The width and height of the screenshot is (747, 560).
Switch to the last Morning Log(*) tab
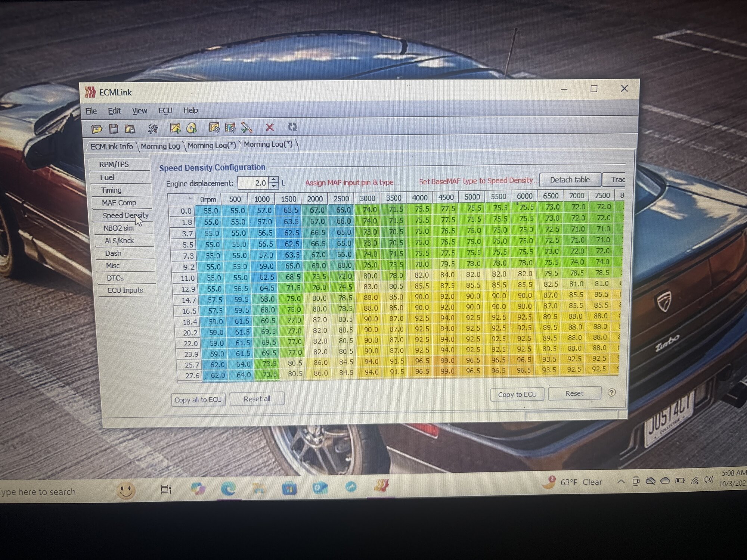268,144
